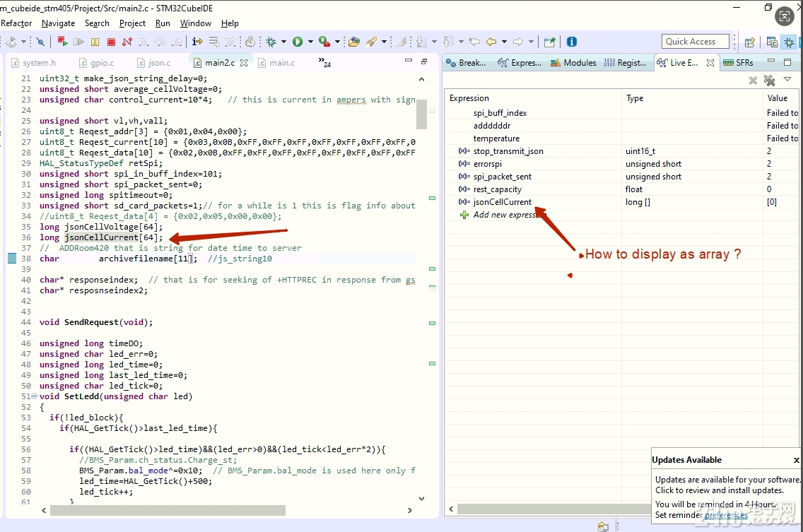Close the main2.c editor tab
The height and width of the screenshot is (532, 803).
click(x=244, y=62)
